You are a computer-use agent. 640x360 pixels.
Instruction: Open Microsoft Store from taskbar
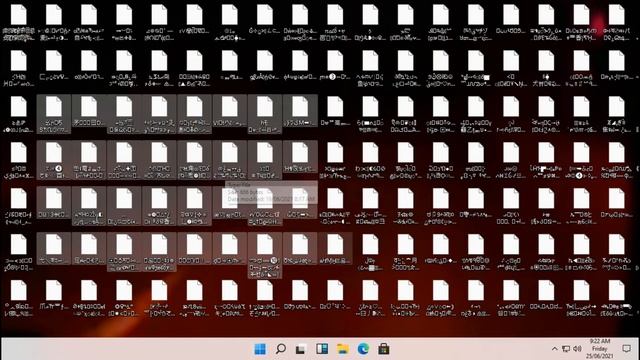383,349
